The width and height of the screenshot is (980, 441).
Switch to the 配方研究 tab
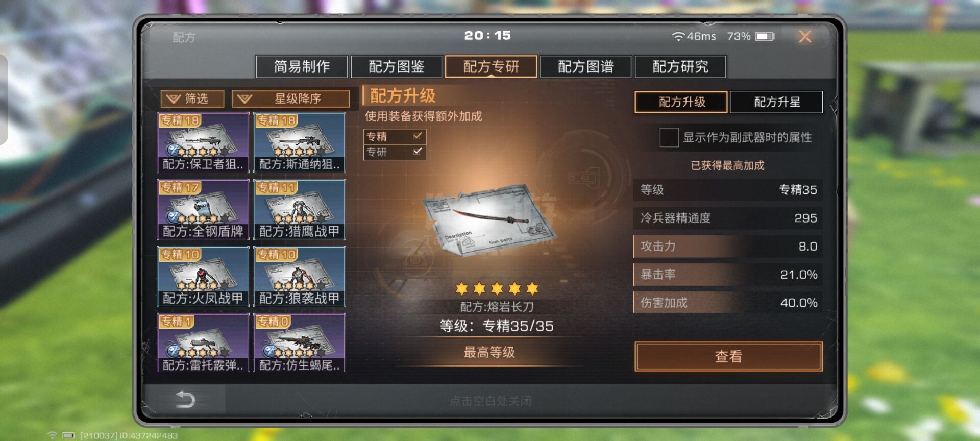point(680,66)
